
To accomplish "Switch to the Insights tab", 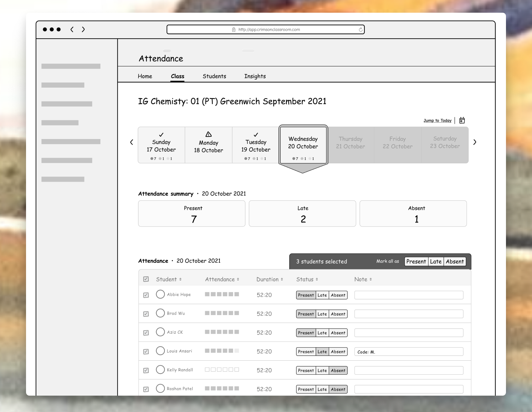I will click(255, 76).
